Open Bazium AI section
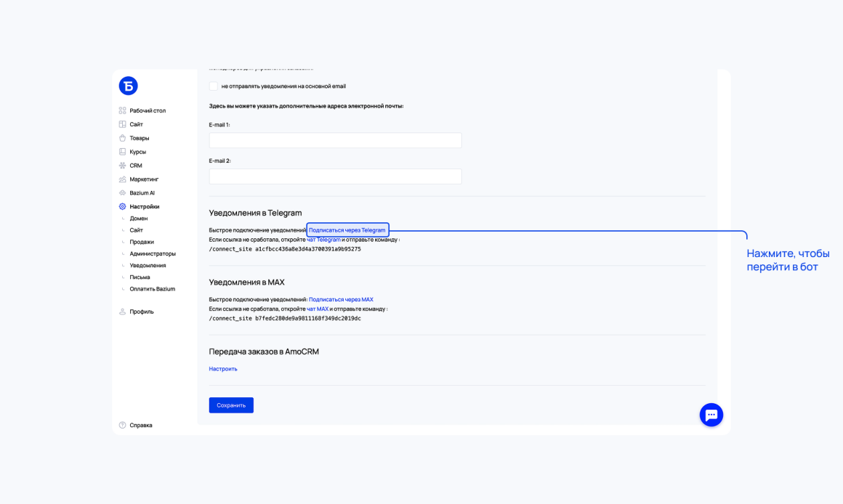Viewport: 843px width, 504px height. (142, 193)
